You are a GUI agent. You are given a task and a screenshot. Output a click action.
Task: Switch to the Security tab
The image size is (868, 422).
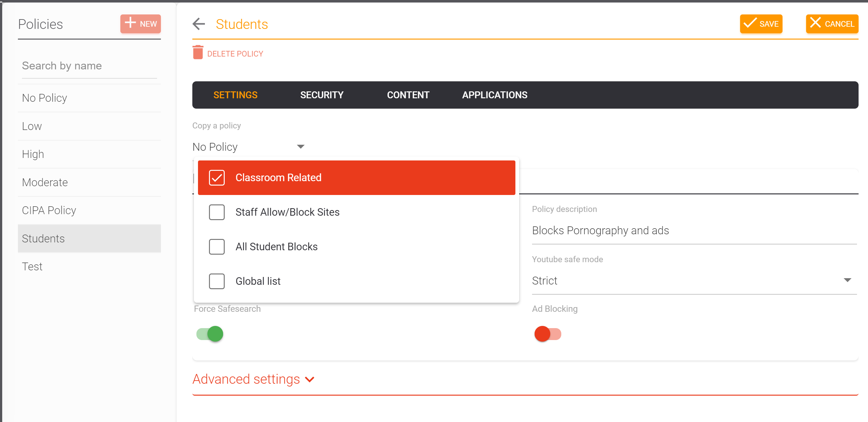tap(321, 95)
